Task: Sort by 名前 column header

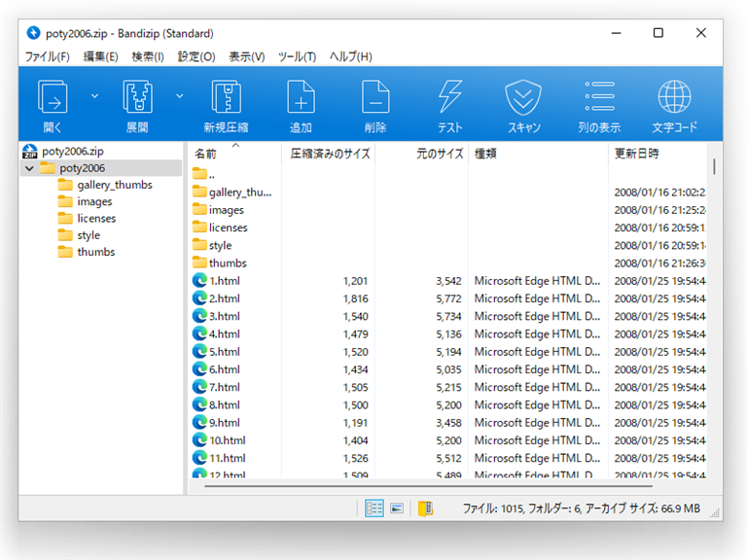Action: [x=234, y=154]
